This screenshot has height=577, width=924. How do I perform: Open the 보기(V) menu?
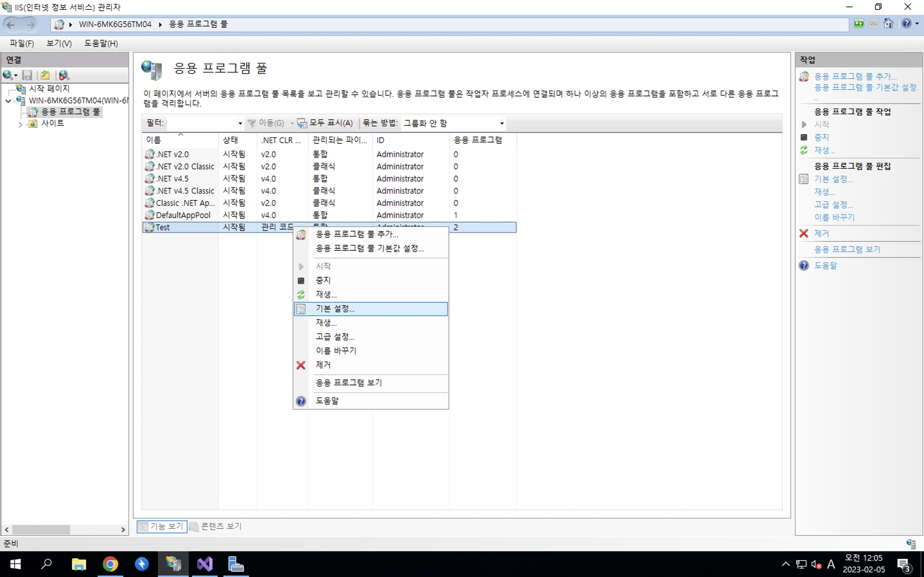click(x=59, y=43)
